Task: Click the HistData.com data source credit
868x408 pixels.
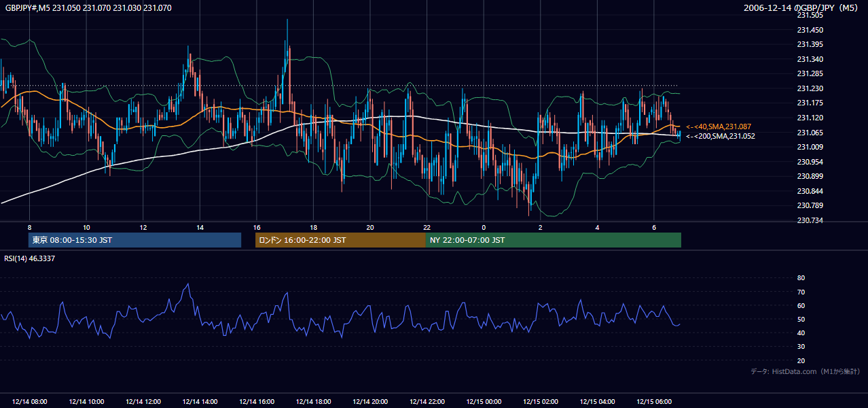Action: tap(806, 371)
